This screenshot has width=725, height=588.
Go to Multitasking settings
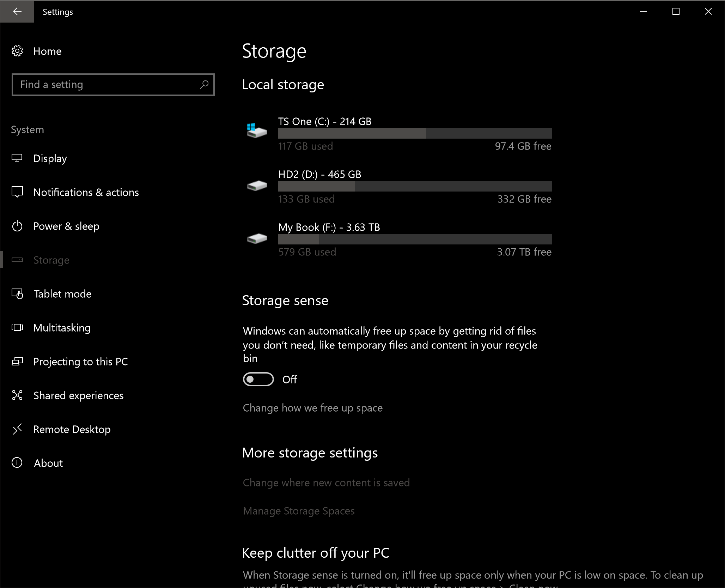(x=62, y=328)
